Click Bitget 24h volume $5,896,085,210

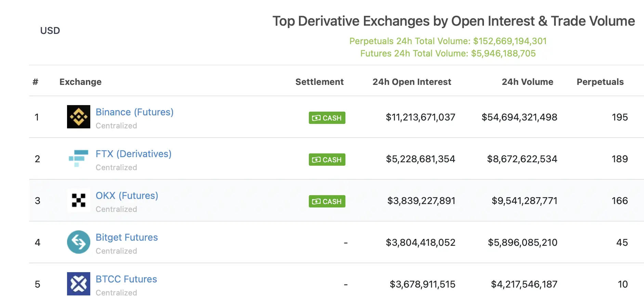[522, 243]
